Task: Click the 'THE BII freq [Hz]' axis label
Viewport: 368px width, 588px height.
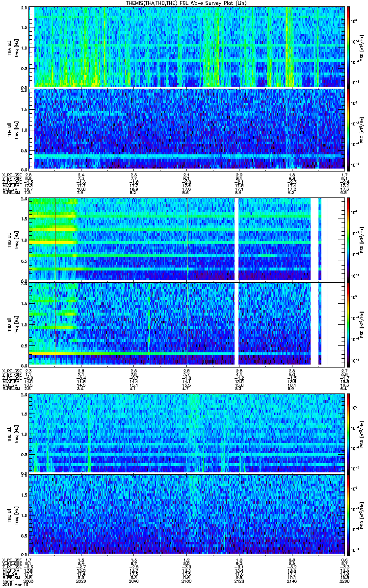Action: 13,514
